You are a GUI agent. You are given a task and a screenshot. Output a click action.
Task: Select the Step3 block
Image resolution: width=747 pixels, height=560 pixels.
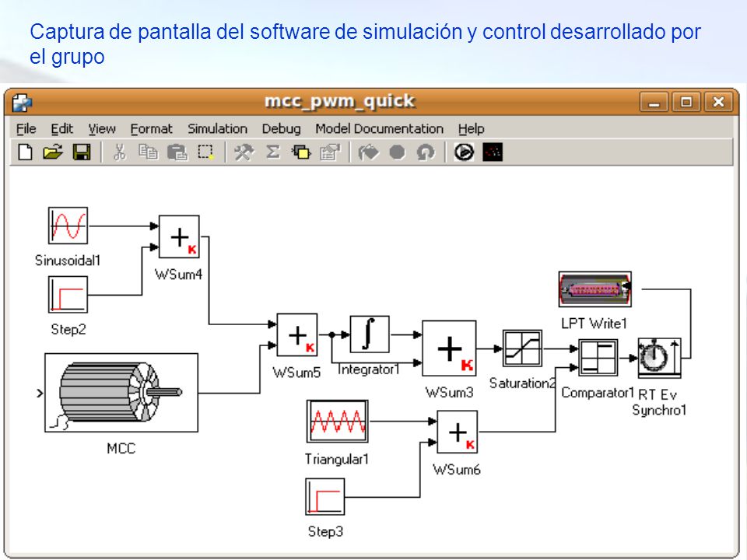coord(325,497)
